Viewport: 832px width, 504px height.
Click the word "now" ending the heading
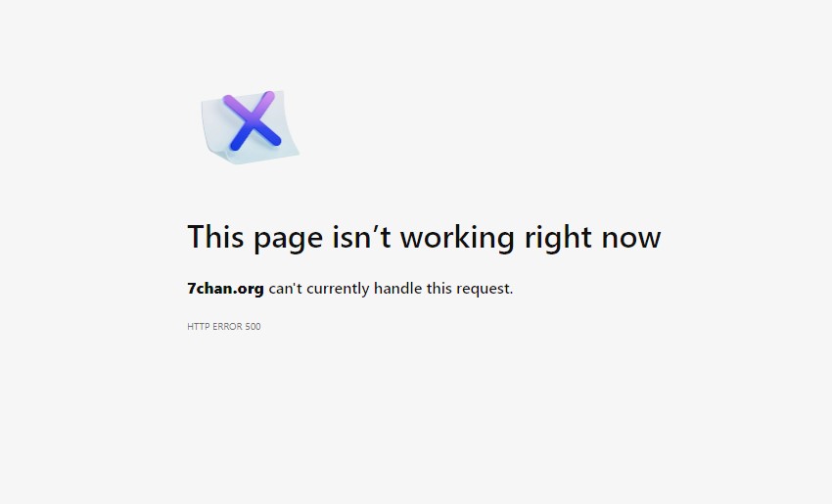631,239
